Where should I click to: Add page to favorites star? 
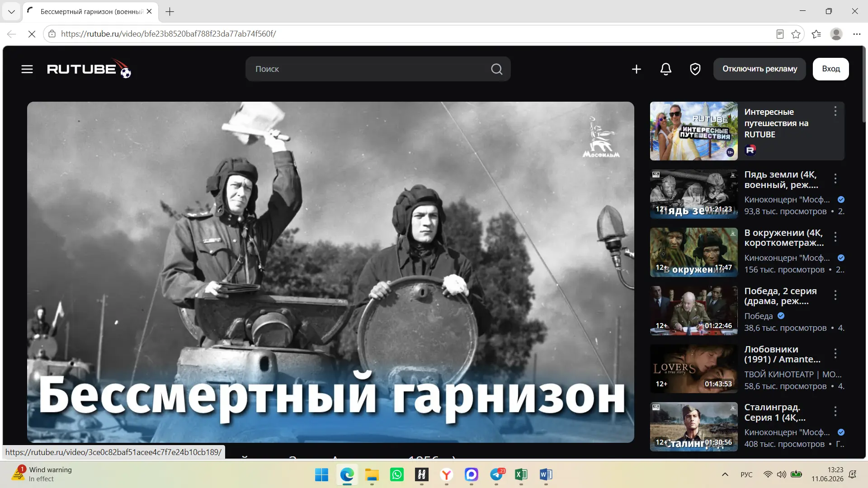coord(796,34)
